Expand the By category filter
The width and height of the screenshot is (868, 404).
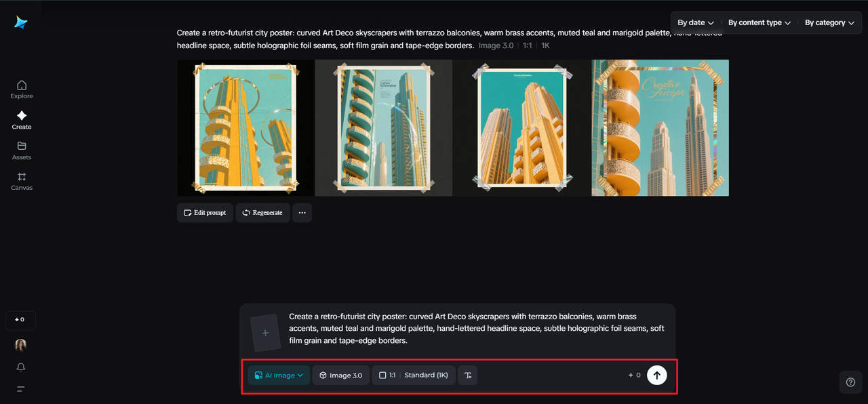coord(829,23)
